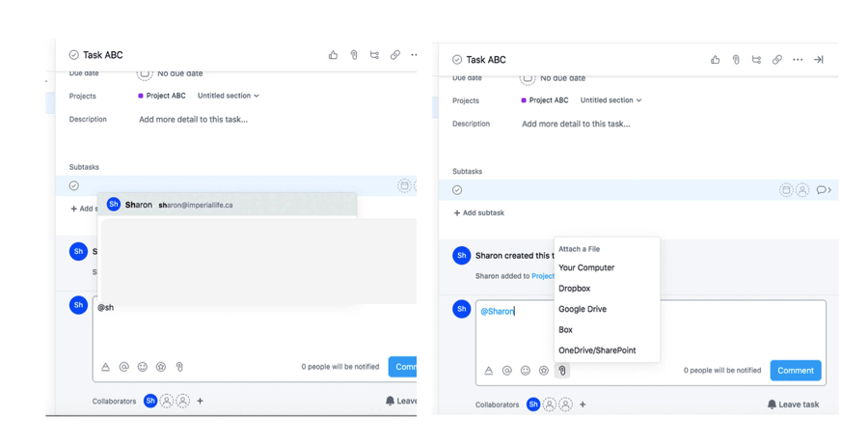The image size is (868, 448).
Task: Click the paperclip in the left panel header
Action: (354, 55)
